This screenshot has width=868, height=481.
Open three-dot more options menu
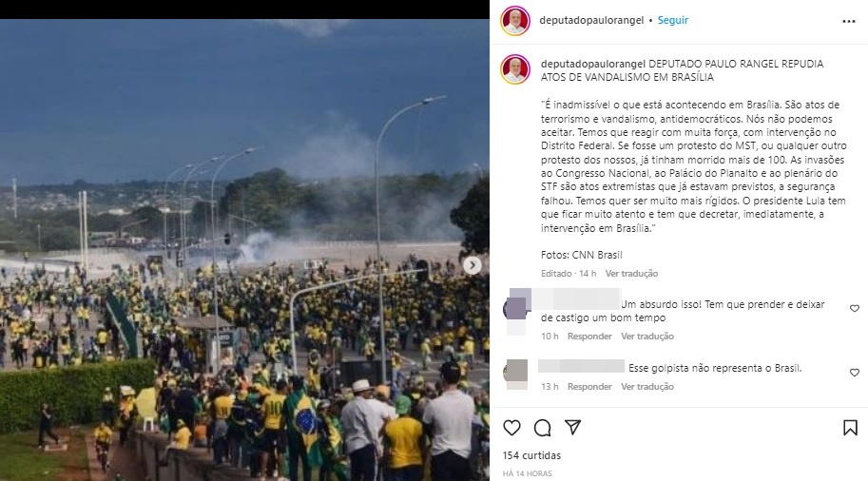[x=849, y=21]
